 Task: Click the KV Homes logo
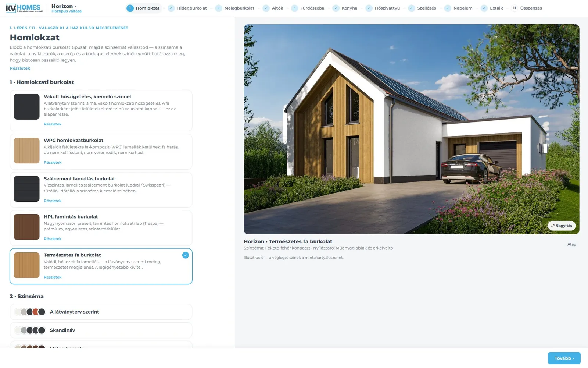pos(24,8)
